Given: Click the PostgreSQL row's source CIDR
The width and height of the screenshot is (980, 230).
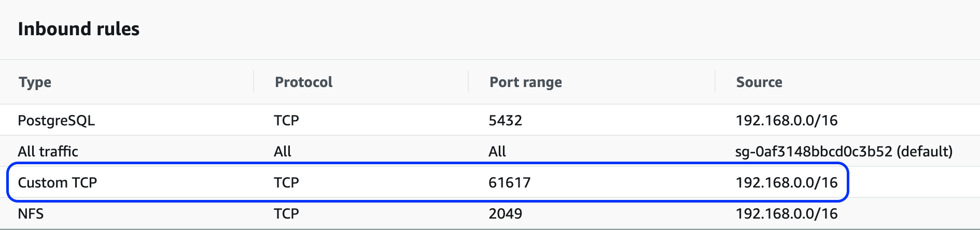Looking at the screenshot, I should click(x=786, y=121).
